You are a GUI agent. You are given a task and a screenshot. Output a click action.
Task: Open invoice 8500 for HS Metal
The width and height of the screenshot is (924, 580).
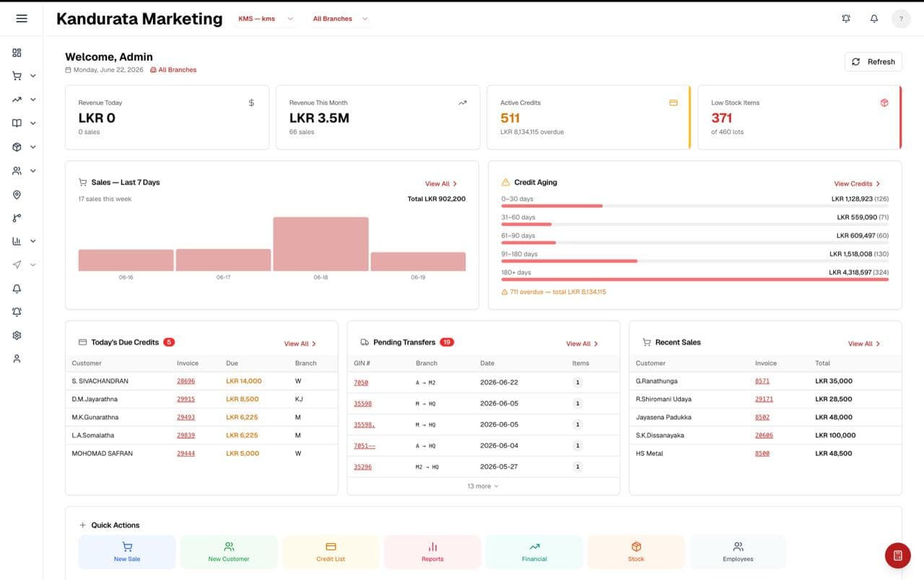pyautogui.click(x=762, y=453)
